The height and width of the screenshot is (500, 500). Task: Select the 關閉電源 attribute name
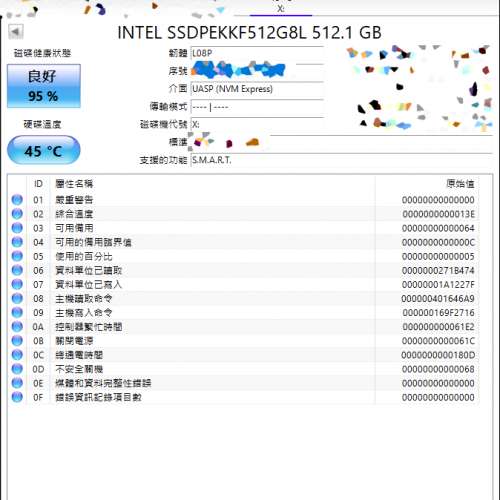point(74,341)
